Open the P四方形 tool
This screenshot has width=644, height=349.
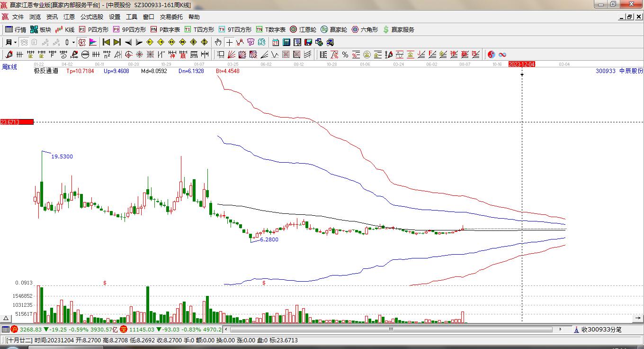pyautogui.click(x=94, y=29)
